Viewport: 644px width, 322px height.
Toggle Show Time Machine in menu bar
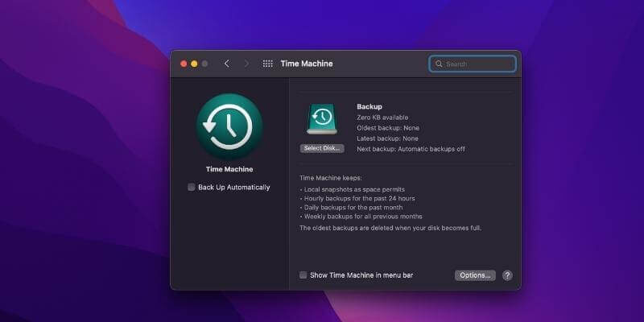coord(303,275)
